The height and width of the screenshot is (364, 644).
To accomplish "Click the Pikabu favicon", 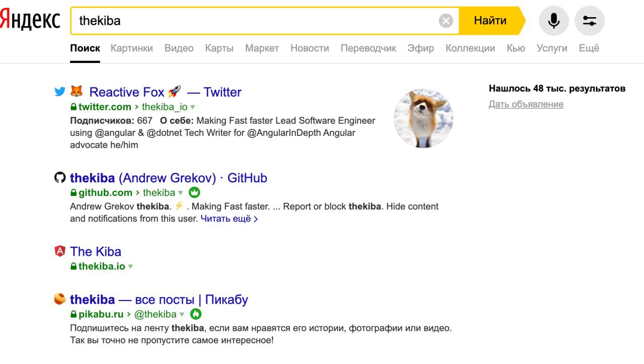I will [x=60, y=299].
